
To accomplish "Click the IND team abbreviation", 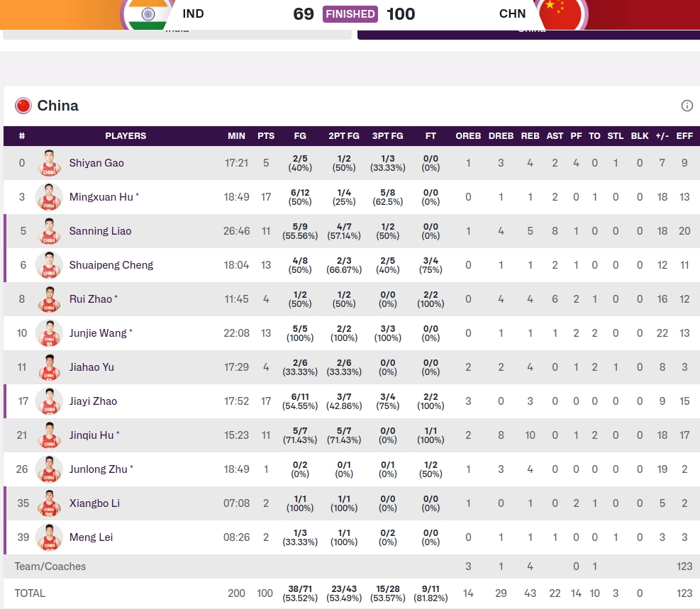I will (x=193, y=14).
